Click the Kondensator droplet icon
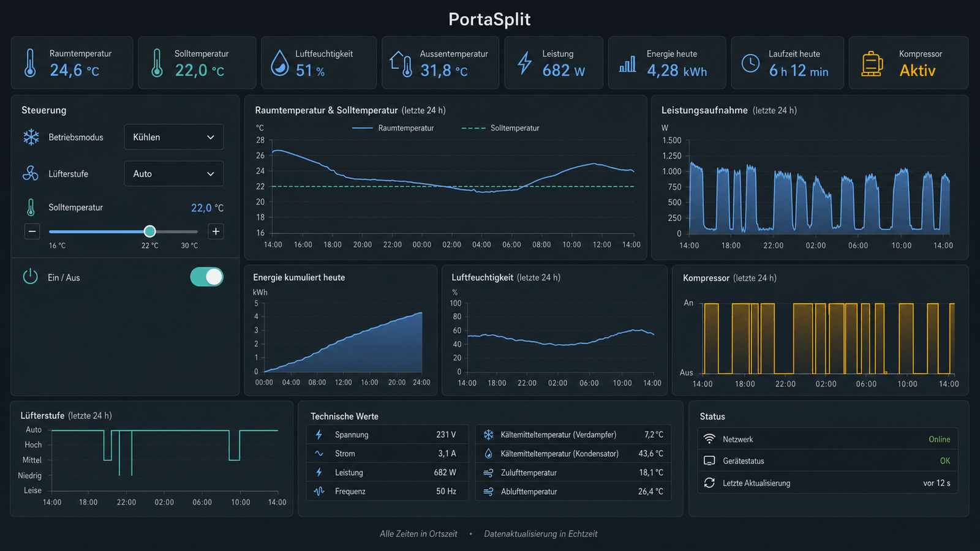Viewport: 980px width, 551px height. pos(488,454)
